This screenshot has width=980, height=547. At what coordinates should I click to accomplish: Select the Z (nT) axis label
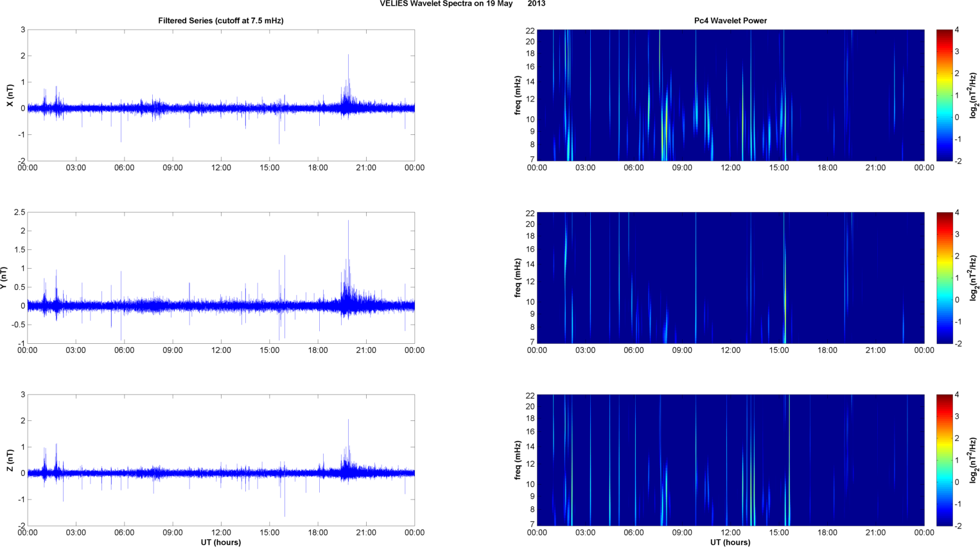coord(10,460)
